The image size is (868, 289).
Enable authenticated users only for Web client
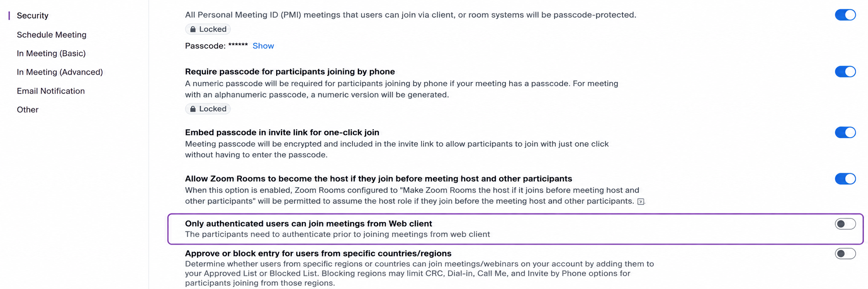(x=845, y=224)
